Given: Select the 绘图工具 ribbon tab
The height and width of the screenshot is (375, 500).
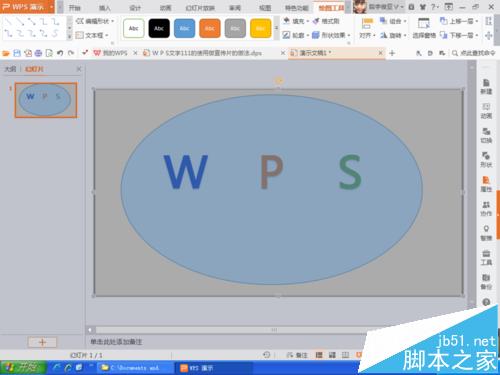Looking at the screenshot, I should [x=331, y=8].
